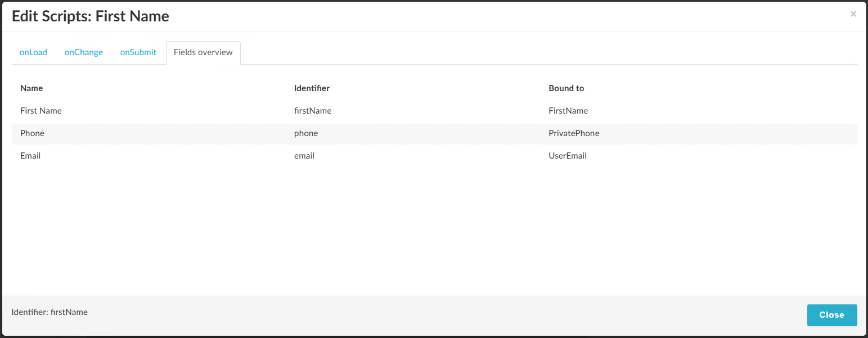
Task: Click the FirstName binding value
Action: click(568, 111)
